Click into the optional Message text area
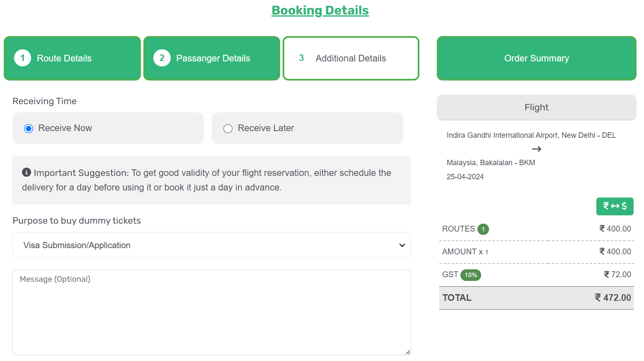Screen dimensions: 644x361 (212, 312)
